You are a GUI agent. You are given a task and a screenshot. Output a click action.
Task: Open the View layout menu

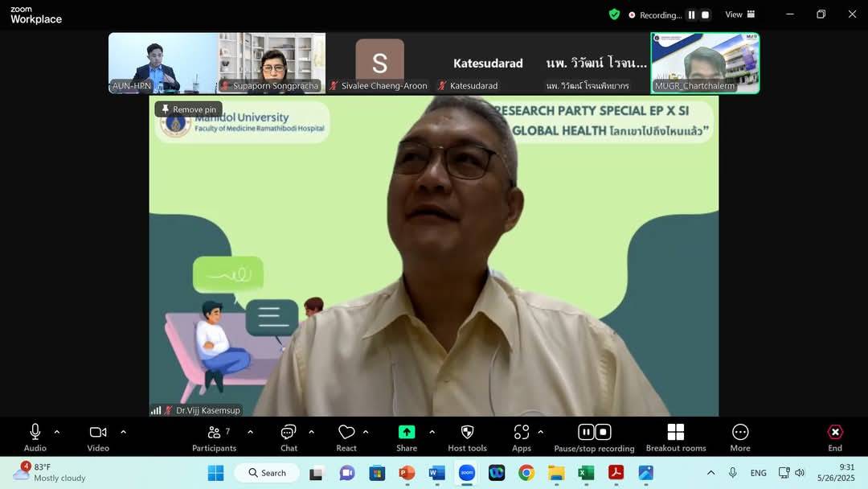pos(740,14)
